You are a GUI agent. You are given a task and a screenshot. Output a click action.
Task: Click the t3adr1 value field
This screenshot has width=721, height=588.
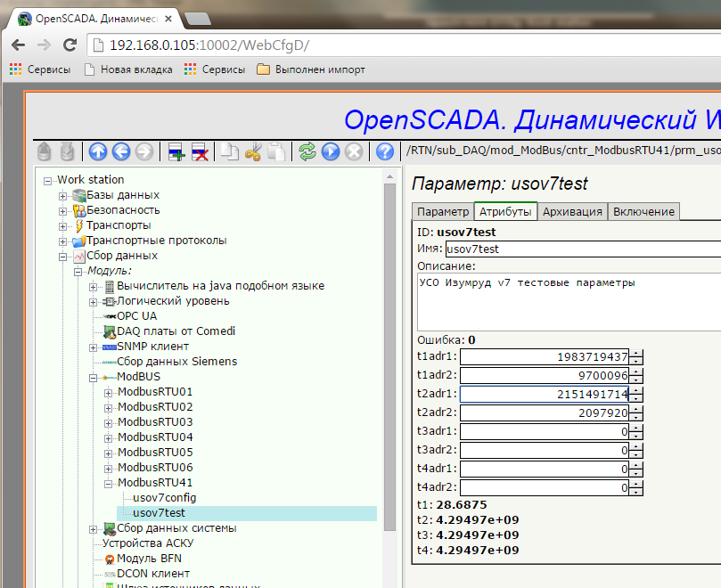pyautogui.click(x=545, y=431)
